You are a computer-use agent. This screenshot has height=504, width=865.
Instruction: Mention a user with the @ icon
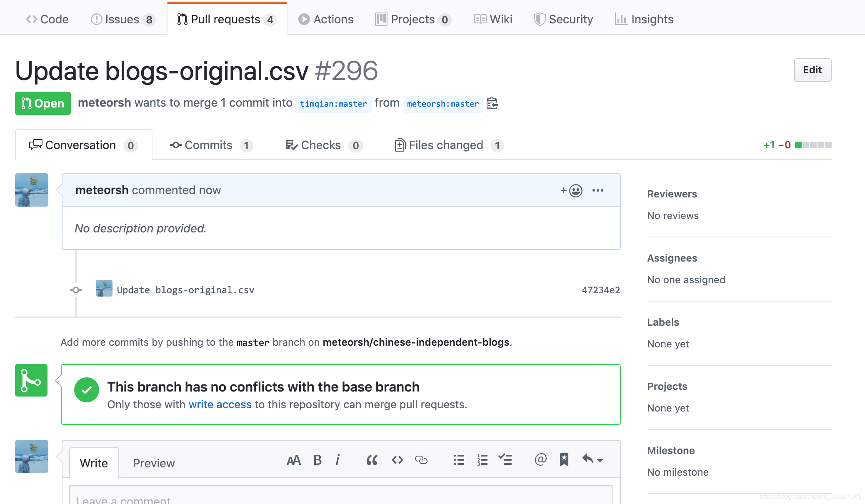(540, 459)
